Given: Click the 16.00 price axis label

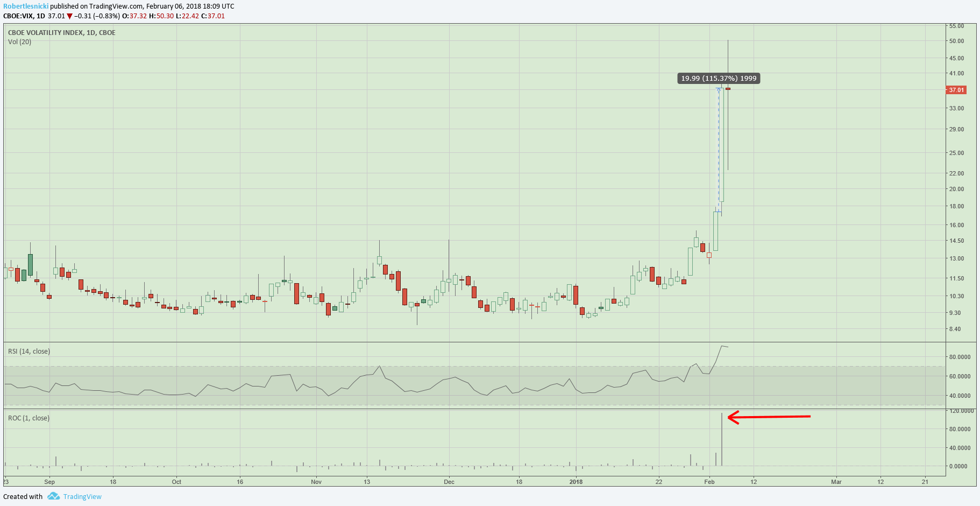Looking at the screenshot, I should (956, 225).
